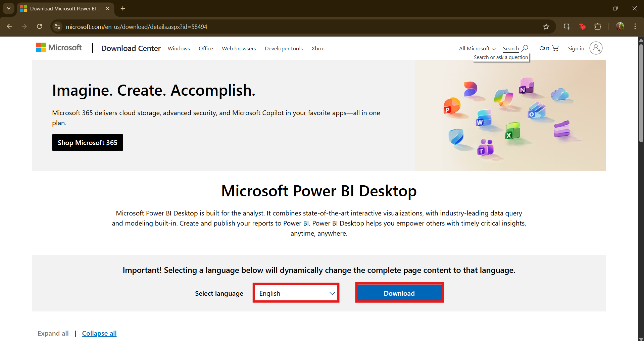644x341 pixels.
Task: Click the browser forward arrow
Action: coord(24,27)
